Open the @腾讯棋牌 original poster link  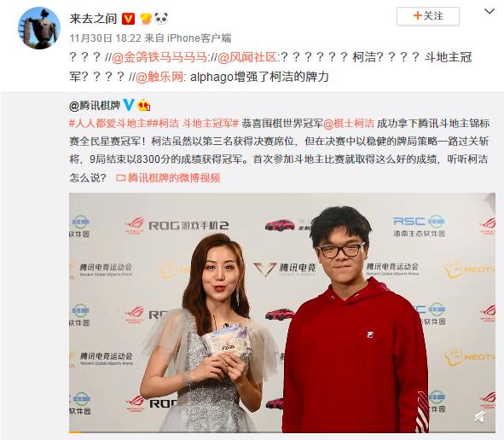95,105
